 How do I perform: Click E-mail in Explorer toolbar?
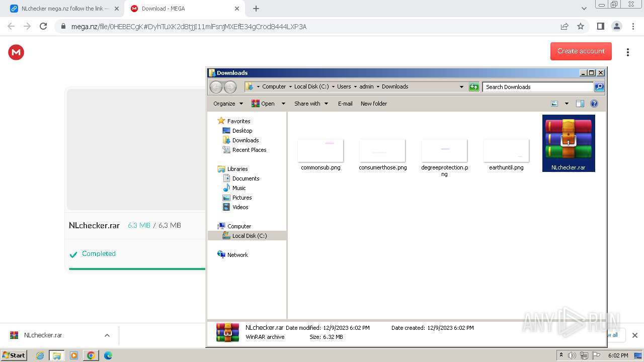tap(345, 104)
